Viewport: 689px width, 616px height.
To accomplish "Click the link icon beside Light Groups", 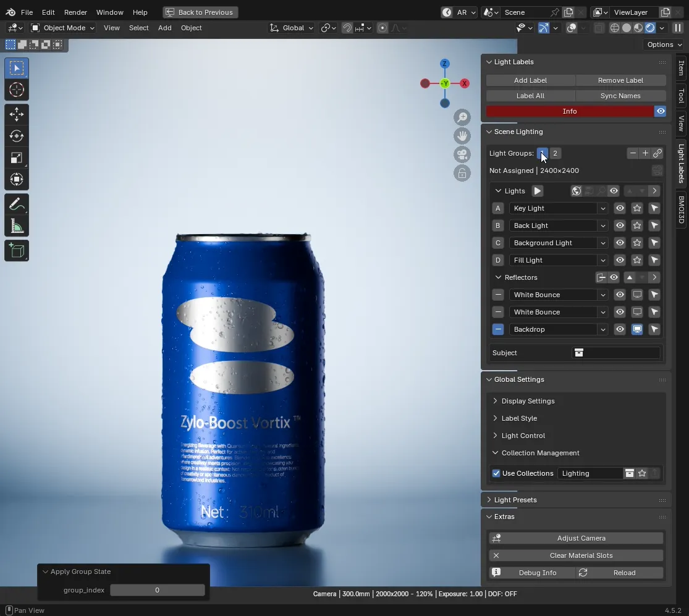I will point(657,153).
